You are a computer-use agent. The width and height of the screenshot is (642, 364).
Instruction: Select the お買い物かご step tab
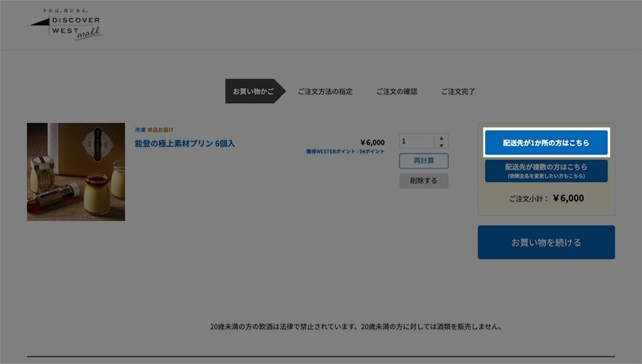pos(255,91)
